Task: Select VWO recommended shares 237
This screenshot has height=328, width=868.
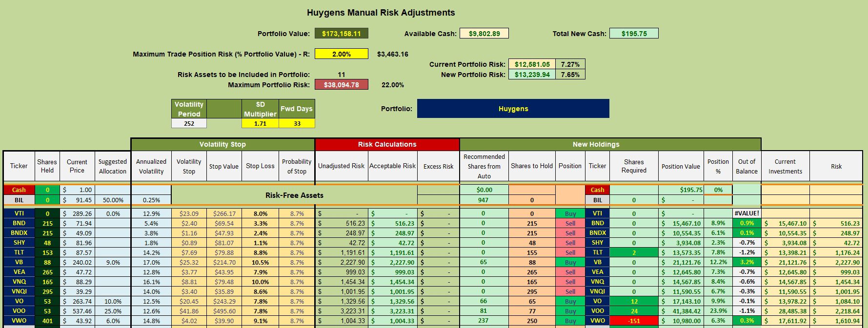Action: pos(484,321)
